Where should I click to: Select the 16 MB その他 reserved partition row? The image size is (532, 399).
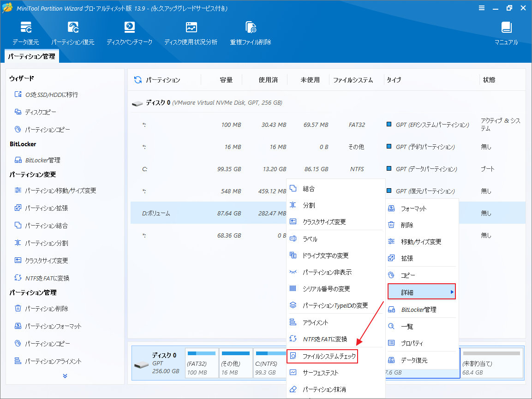pyautogui.click(x=328, y=147)
